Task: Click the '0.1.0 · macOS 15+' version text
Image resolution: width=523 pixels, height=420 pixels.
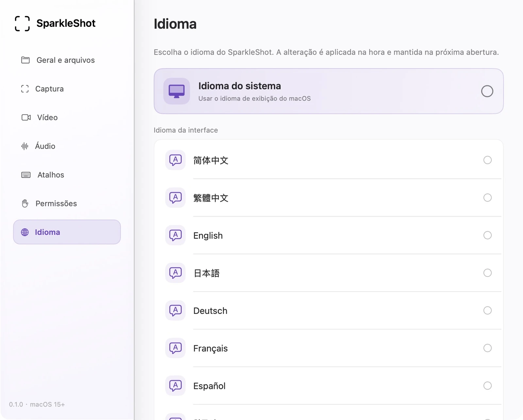Action: click(x=37, y=404)
